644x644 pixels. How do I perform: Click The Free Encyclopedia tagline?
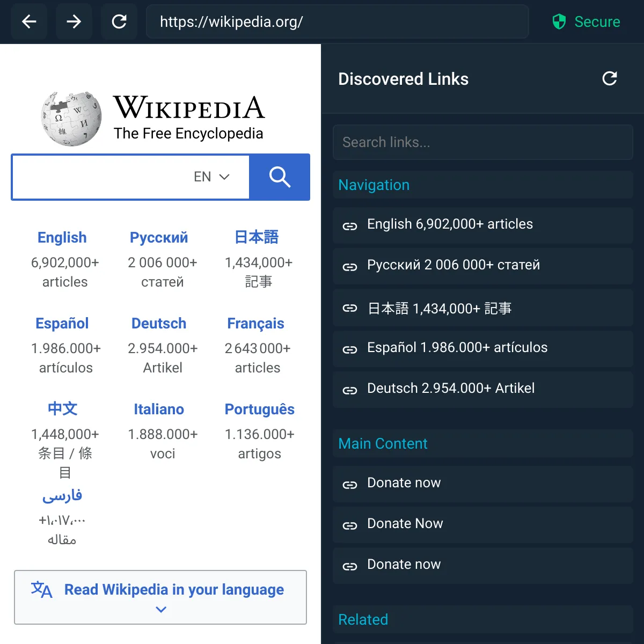(x=188, y=134)
